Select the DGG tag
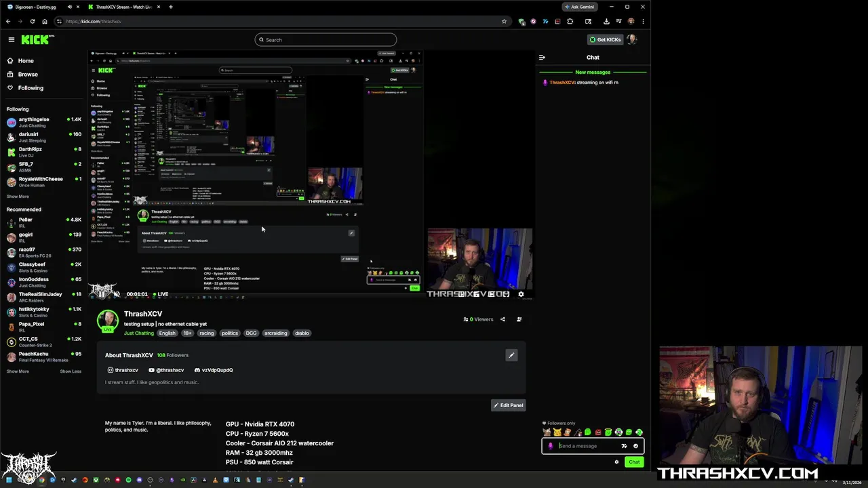868x488 pixels. coord(251,333)
